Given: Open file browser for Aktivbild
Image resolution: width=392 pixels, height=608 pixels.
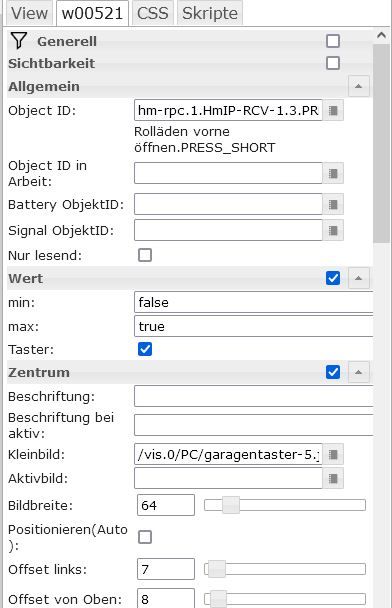Looking at the screenshot, I should [333, 478].
